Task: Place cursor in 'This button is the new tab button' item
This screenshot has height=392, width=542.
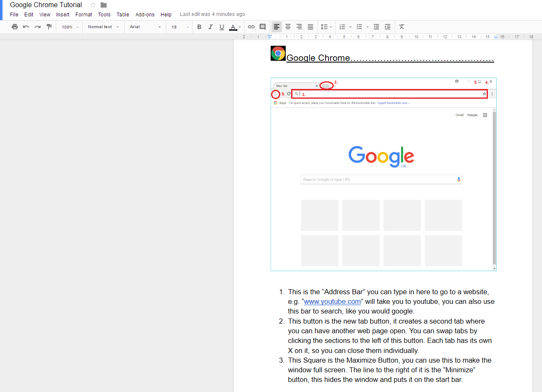Action: (x=390, y=336)
